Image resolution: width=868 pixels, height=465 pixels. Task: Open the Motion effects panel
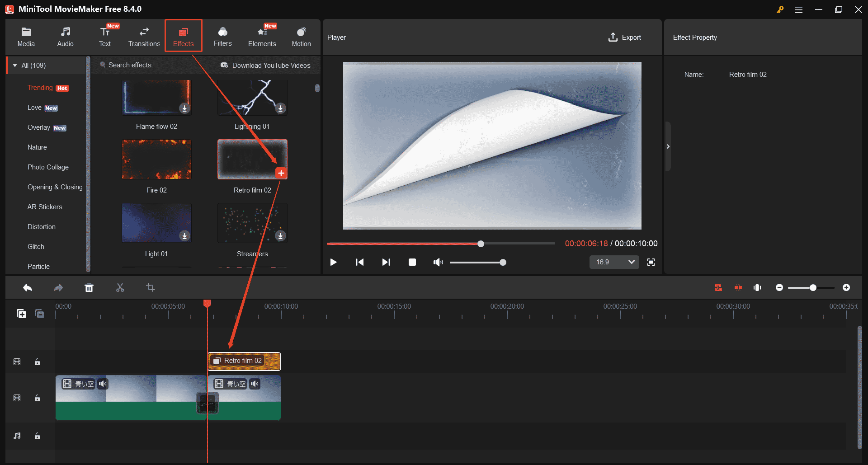tap(301, 36)
